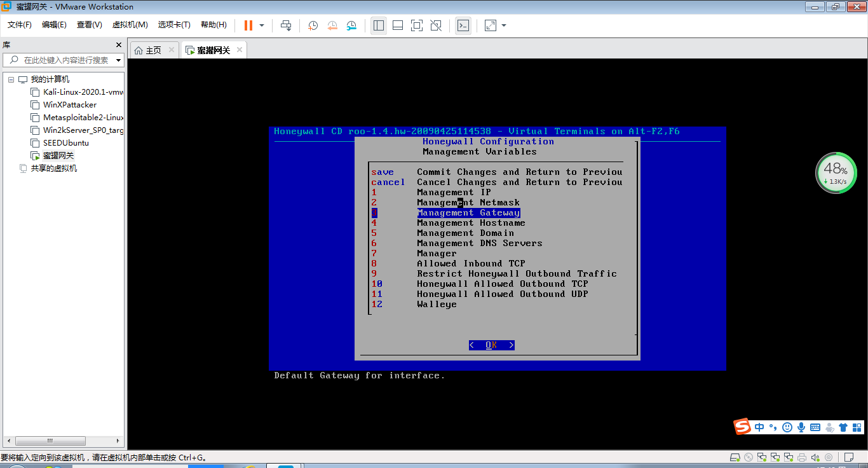
Task: Click the sound card device status icon
Action: (815, 457)
